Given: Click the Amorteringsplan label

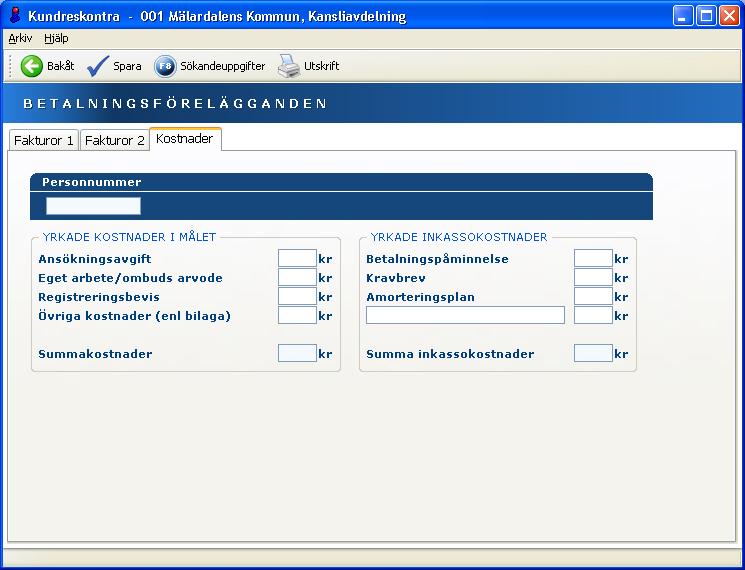Looking at the screenshot, I should (x=420, y=297).
